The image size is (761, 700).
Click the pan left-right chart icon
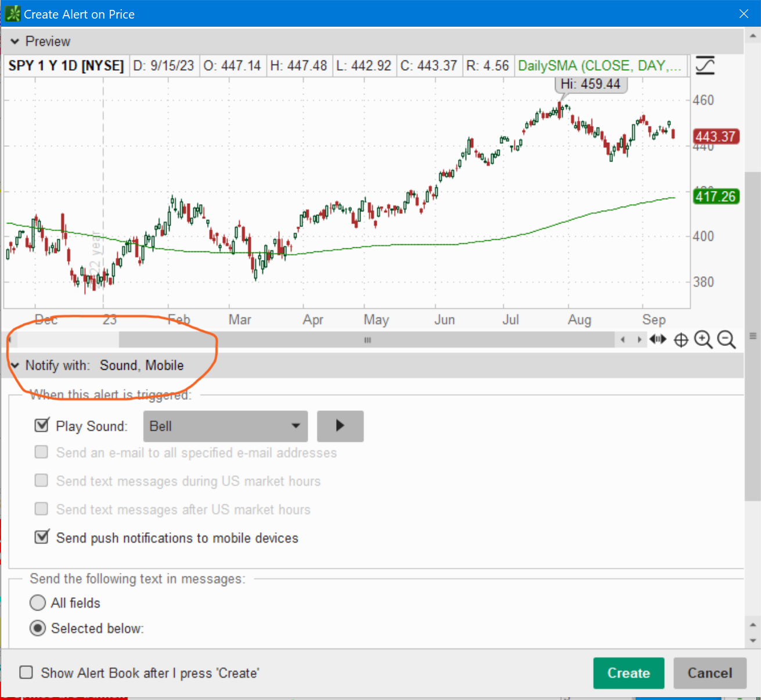(658, 340)
